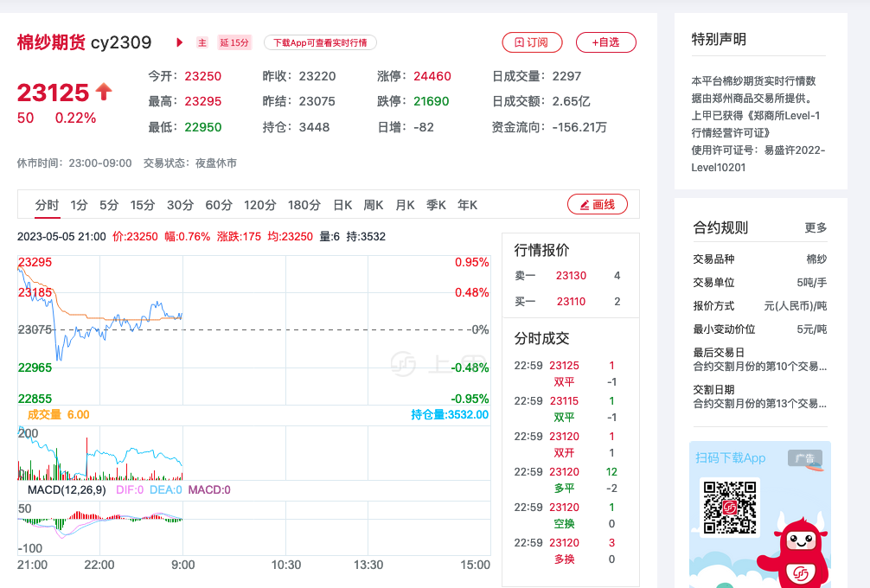Click the 订阅 subscribe icon button
The height and width of the screenshot is (588, 870).
pyautogui.click(x=533, y=42)
